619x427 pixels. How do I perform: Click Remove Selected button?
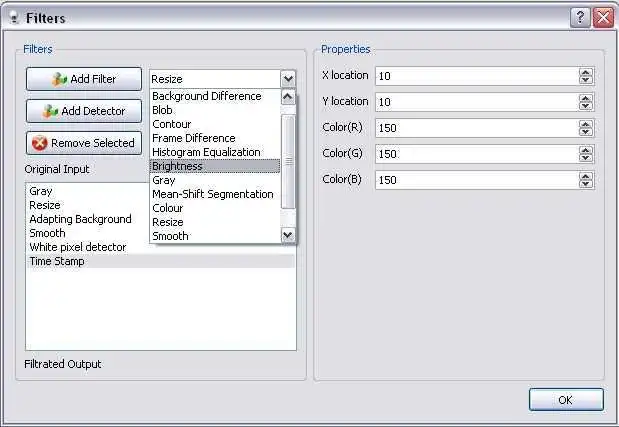[x=84, y=143]
